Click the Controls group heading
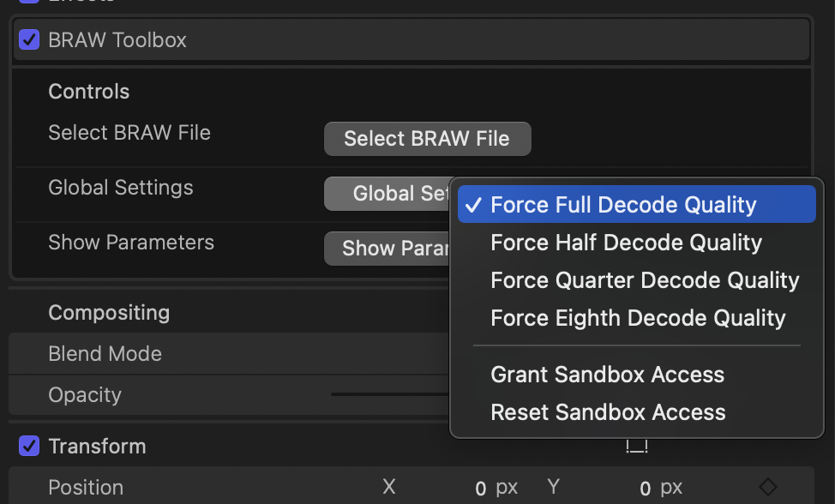The width and height of the screenshot is (835, 504). click(89, 92)
